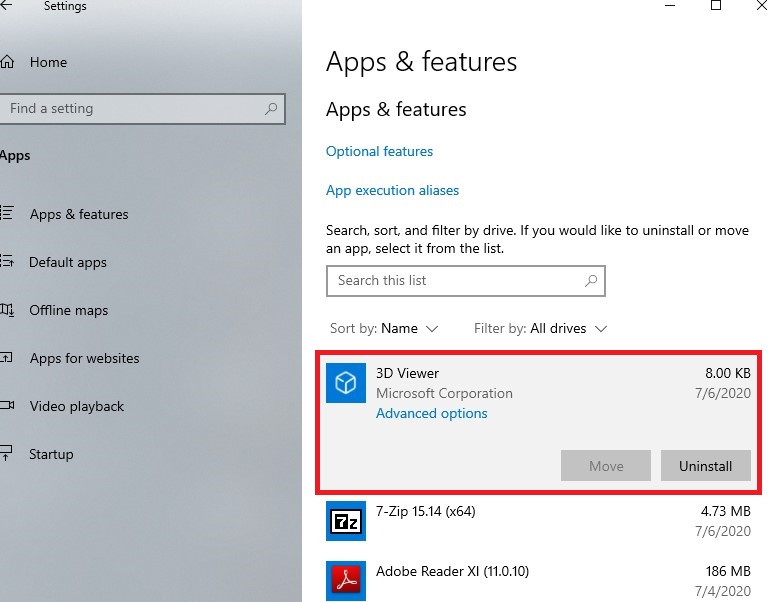Image resolution: width=779 pixels, height=602 pixels.
Task: Click the Apps for websites sidebar icon
Action: pyautogui.click(x=6, y=358)
